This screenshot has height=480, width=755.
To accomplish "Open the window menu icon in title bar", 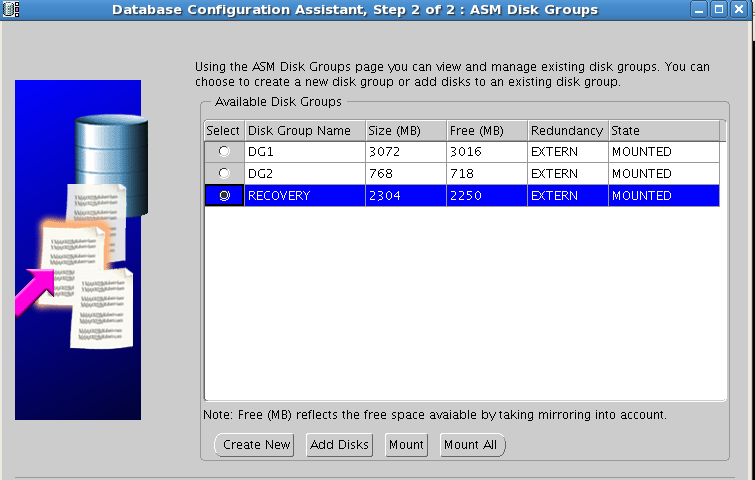I will coord(11,9).
